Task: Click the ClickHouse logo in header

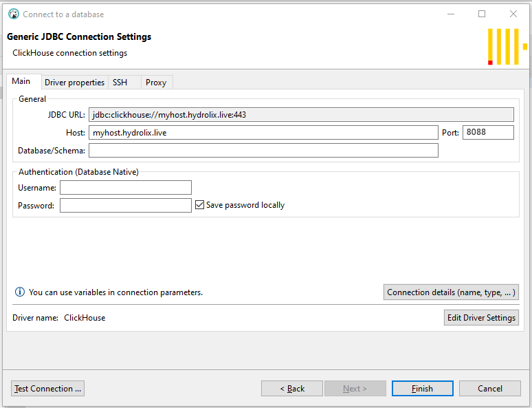Action: pos(507,47)
